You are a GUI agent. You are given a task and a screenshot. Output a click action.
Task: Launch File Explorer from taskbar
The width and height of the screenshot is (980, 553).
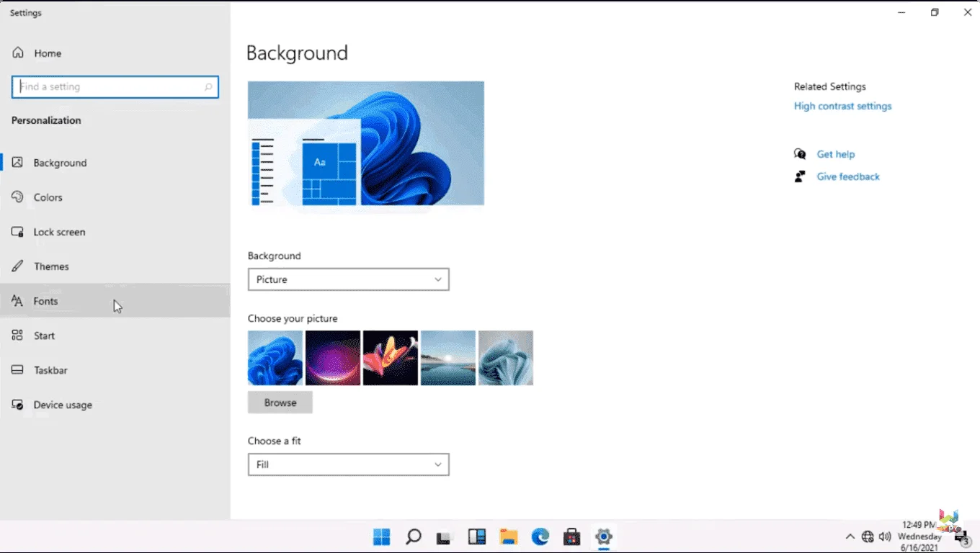509,536
